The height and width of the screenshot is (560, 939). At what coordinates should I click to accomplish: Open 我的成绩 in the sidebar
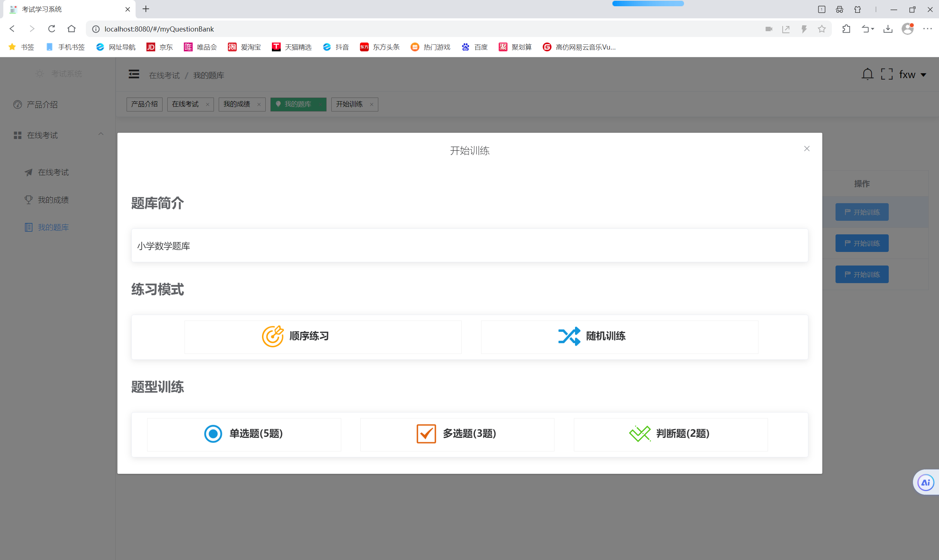point(53,200)
